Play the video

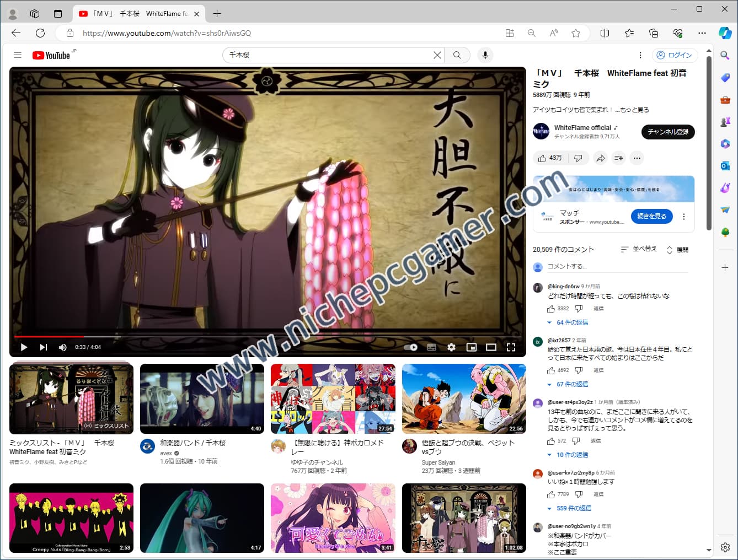[24, 347]
